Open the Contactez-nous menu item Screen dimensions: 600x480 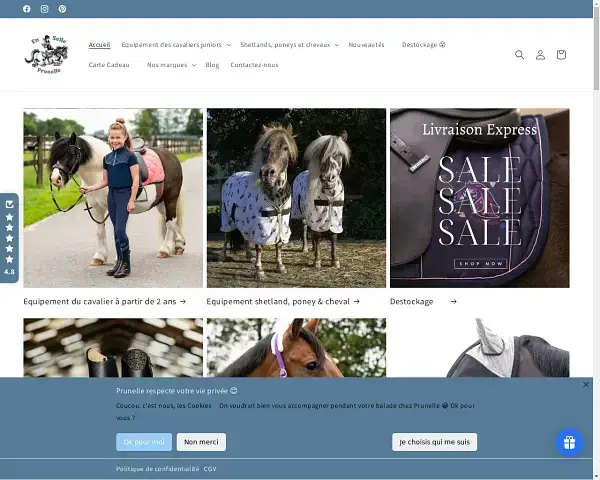click(254, 65)
